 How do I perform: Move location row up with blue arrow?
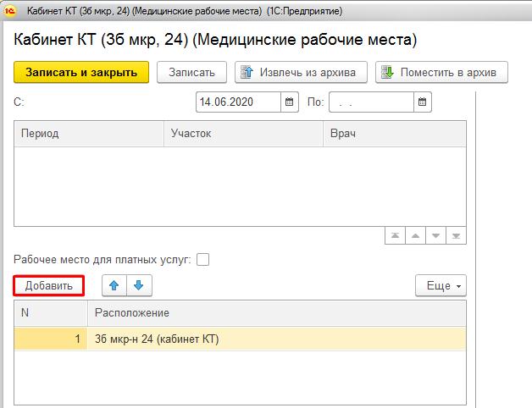pyautogui.click(x=114, y=286)
